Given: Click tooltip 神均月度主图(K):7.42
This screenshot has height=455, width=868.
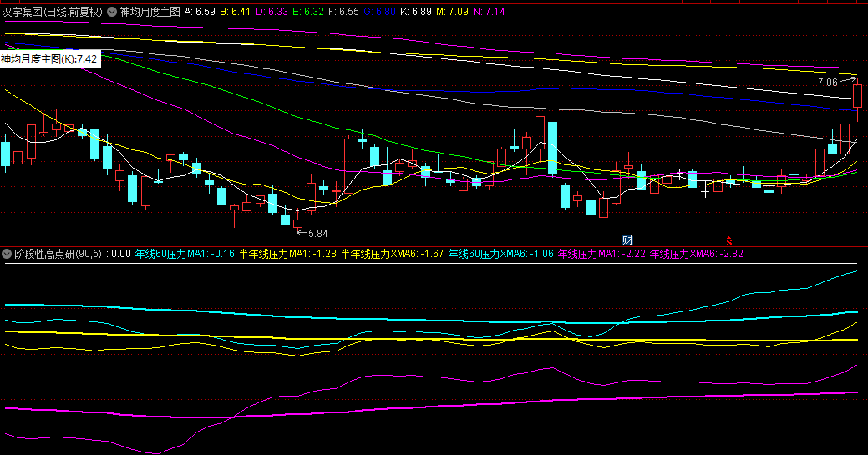Looking at the screenshot, I should point(50,59).
